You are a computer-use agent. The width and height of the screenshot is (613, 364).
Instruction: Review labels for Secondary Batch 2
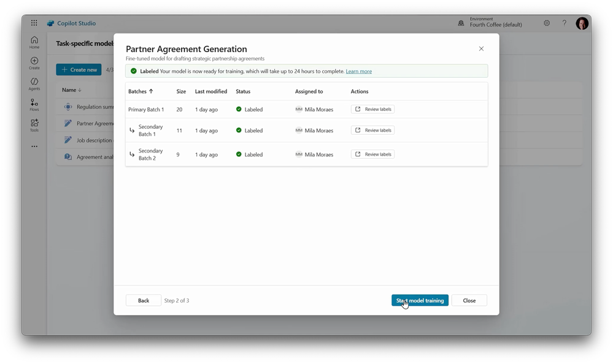point(373,154)
